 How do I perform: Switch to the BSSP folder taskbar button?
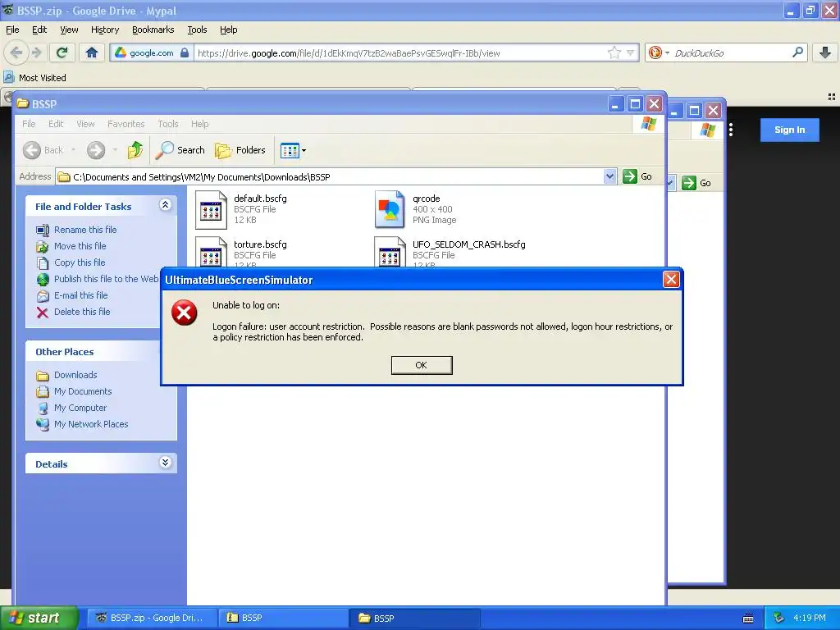(414, 618)
